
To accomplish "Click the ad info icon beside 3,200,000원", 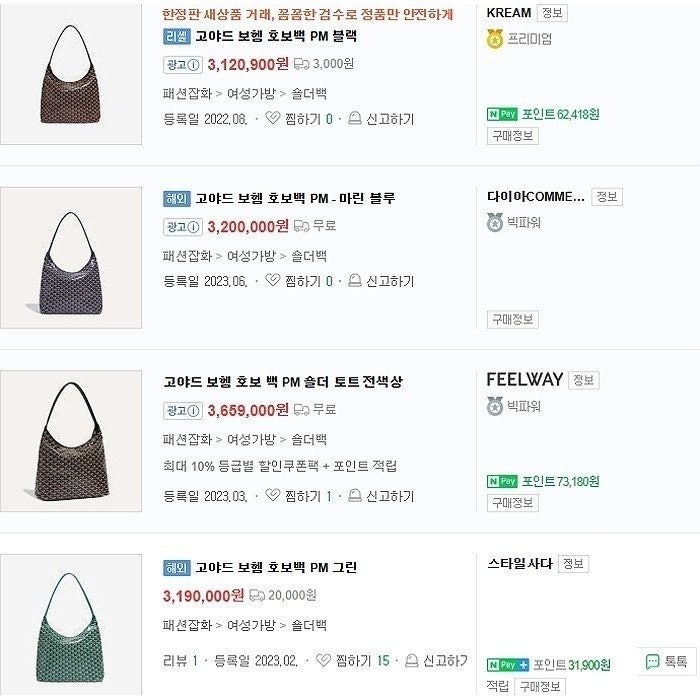I will coord(181,226).
